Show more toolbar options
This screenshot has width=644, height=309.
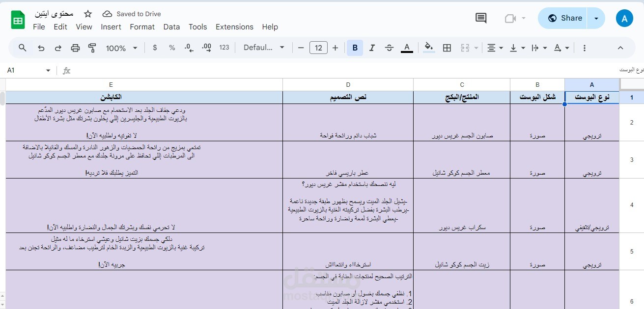coord(584,48)
